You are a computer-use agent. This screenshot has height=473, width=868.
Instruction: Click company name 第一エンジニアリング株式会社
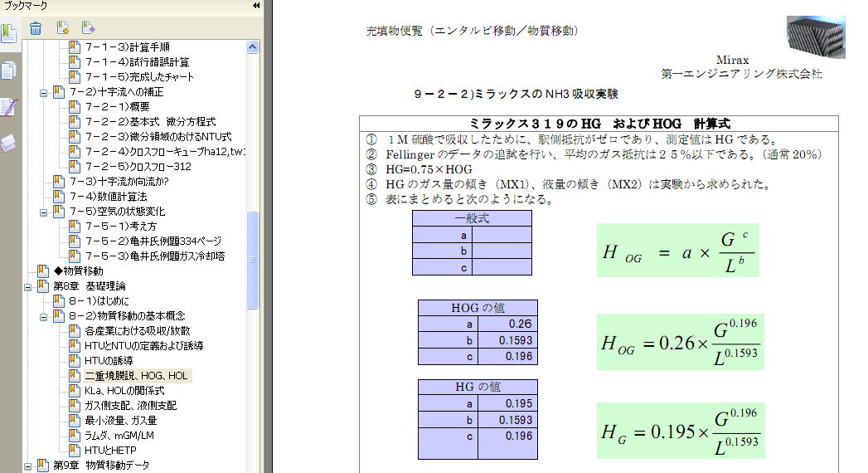(742, 74)
